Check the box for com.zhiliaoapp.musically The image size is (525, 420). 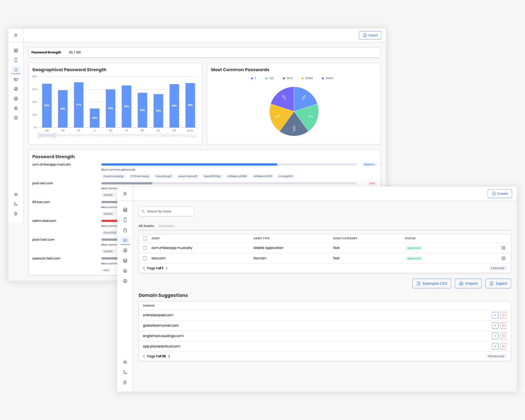145,248
